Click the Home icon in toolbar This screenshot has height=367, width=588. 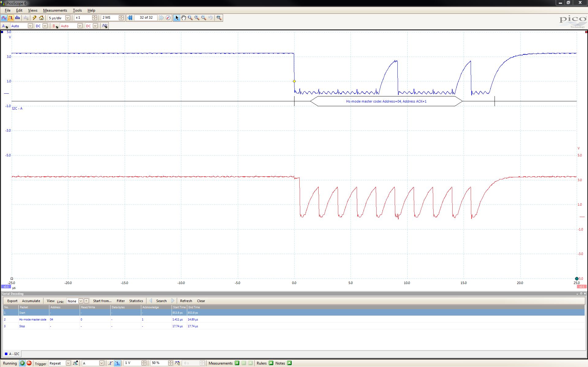click(41, 18)
